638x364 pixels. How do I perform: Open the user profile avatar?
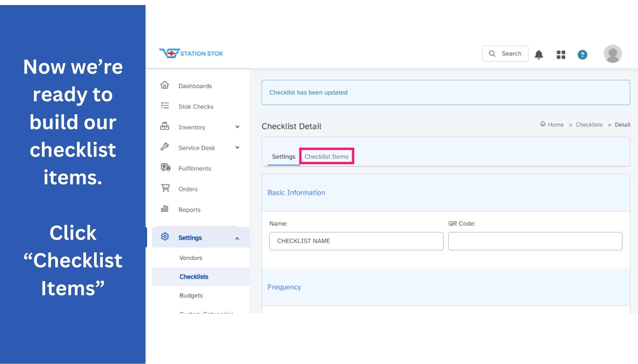tap(612, 54)
